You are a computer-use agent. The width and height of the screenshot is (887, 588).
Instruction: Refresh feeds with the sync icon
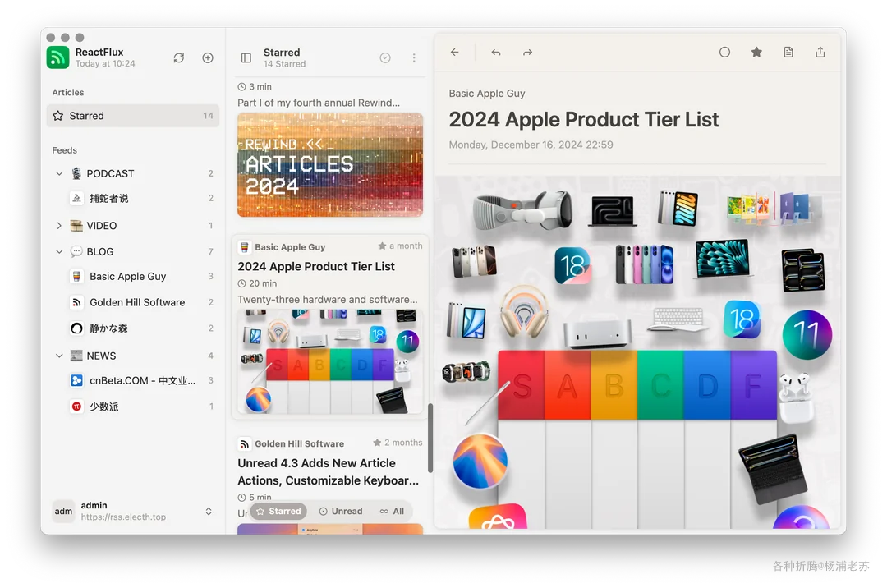[x=179, y=57]
